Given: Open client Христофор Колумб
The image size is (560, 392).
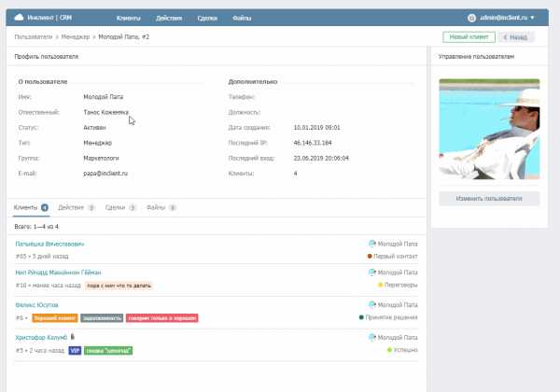Looking at the screenshot, I should click(x=41, y=338).
